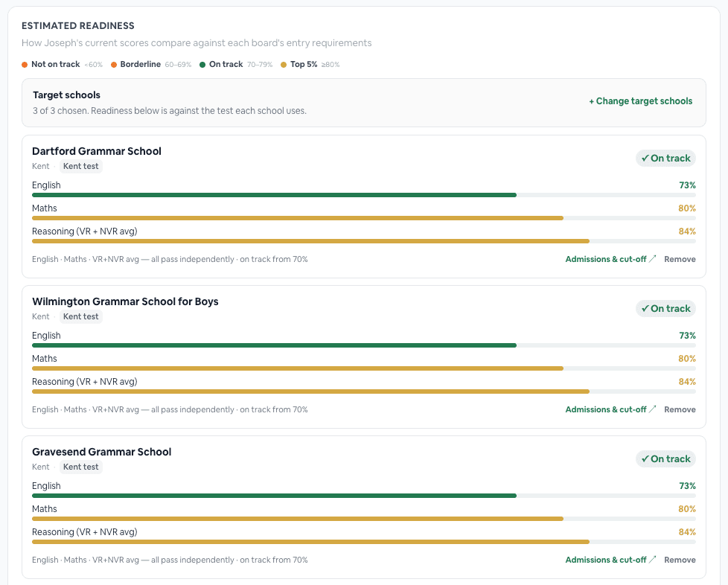Click the gold Top 5% legend dot
Screen dimensions: 728x585
click(x=284, y=65)
